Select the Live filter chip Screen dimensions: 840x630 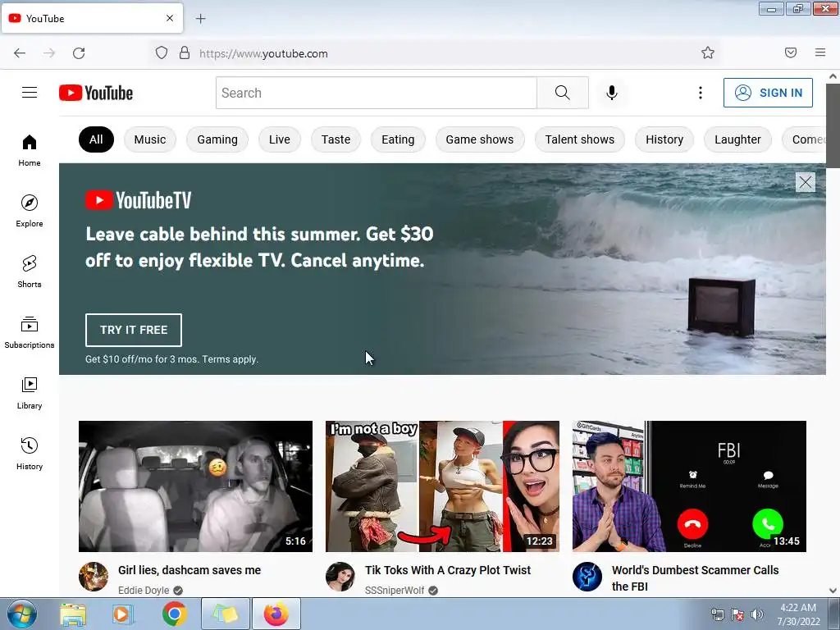click(x=279, y=139)
